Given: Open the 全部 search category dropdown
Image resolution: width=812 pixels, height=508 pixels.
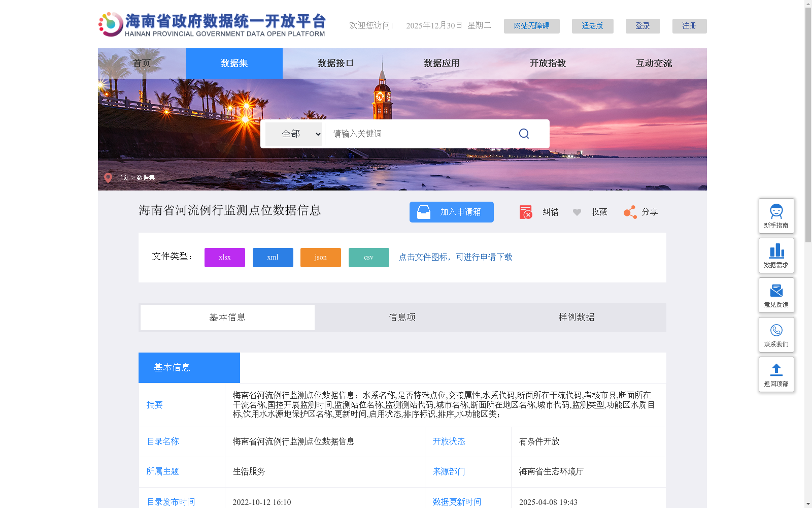Looking at the screenshot, I should pos(294,134).
